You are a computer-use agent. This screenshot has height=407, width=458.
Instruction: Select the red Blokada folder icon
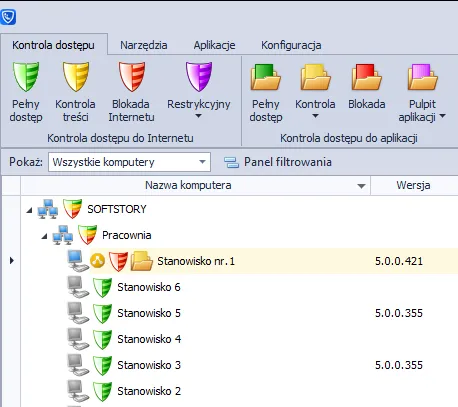(366, 77)
